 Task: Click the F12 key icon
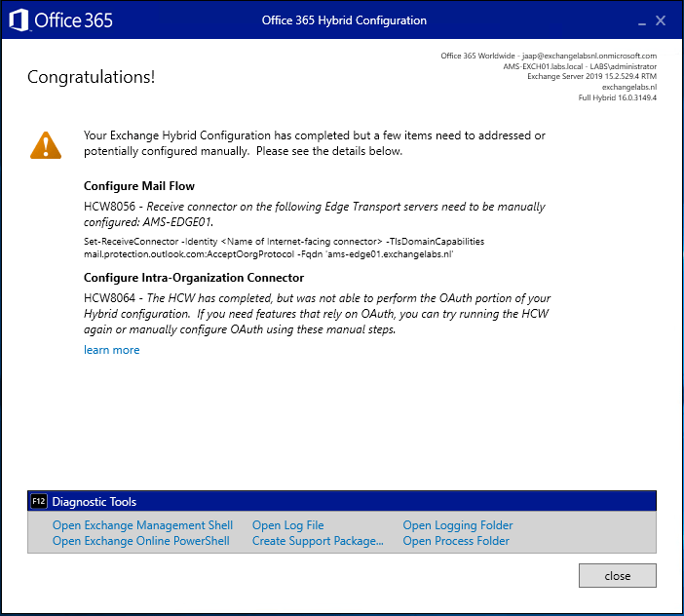click(x=39, y=501)
